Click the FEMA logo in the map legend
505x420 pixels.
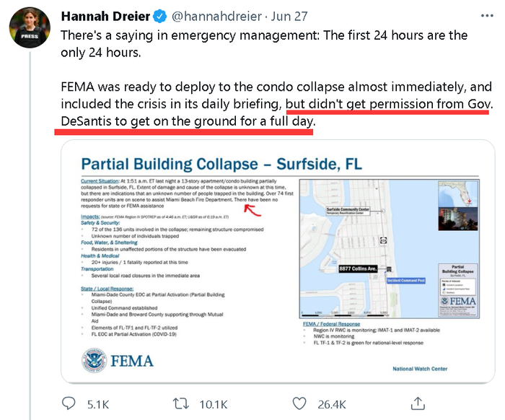(x=459, y=300)
